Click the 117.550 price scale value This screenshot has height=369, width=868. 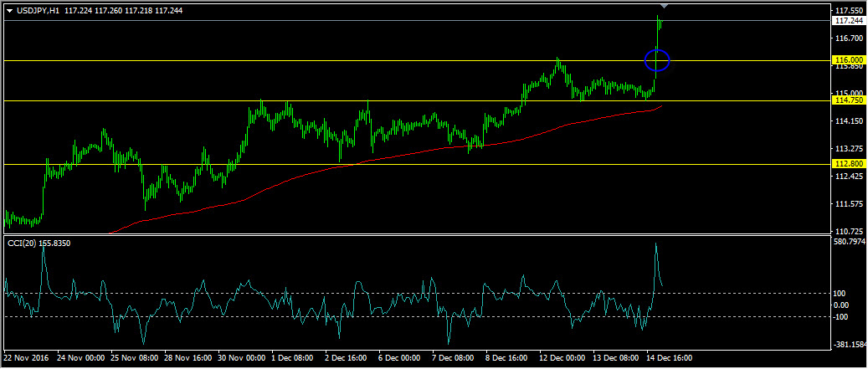(x=850, y=11)
